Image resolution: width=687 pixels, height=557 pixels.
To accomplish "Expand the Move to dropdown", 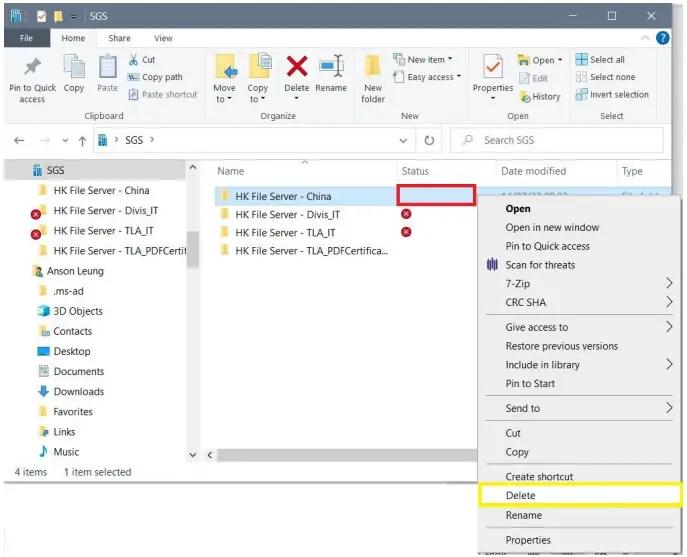I will (x=224, y=99).
